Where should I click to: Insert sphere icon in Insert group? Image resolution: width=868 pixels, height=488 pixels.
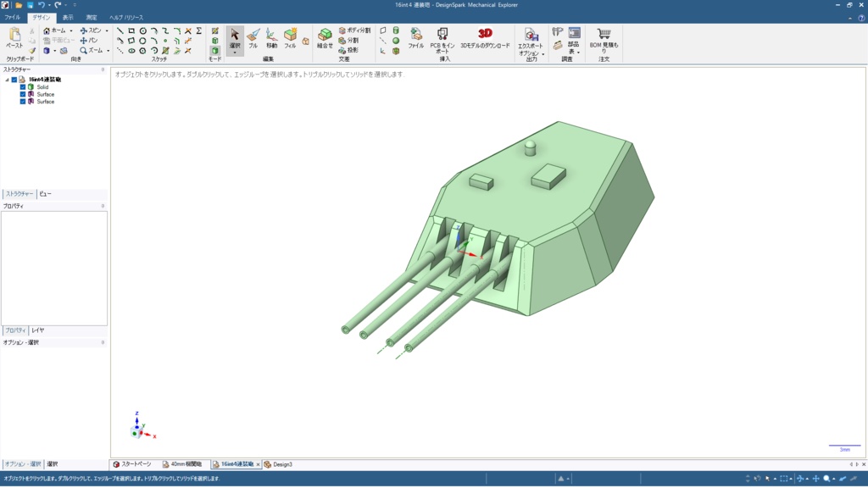coord(396,41)
